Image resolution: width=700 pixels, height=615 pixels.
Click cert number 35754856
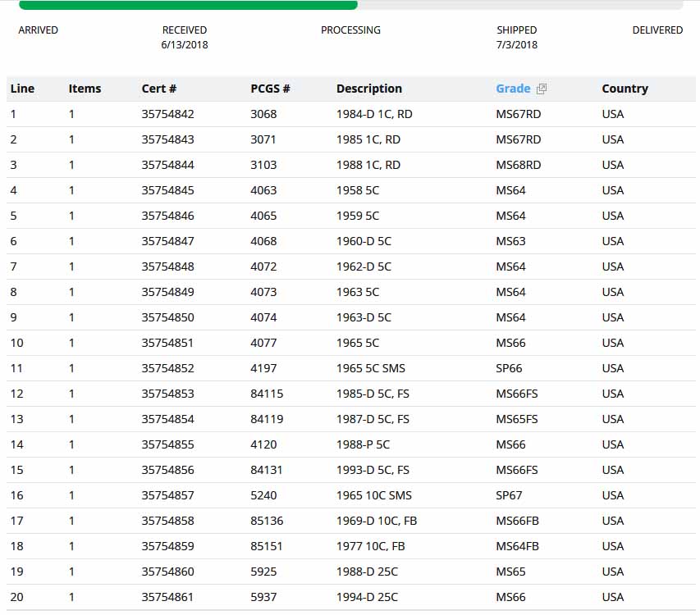click(168, 470)
